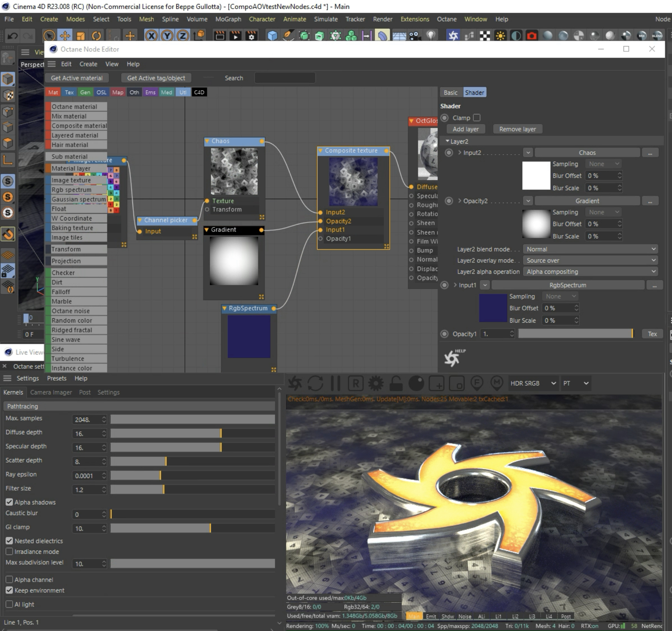Click the Undo arrow in the main toolbar

(13, 36)
